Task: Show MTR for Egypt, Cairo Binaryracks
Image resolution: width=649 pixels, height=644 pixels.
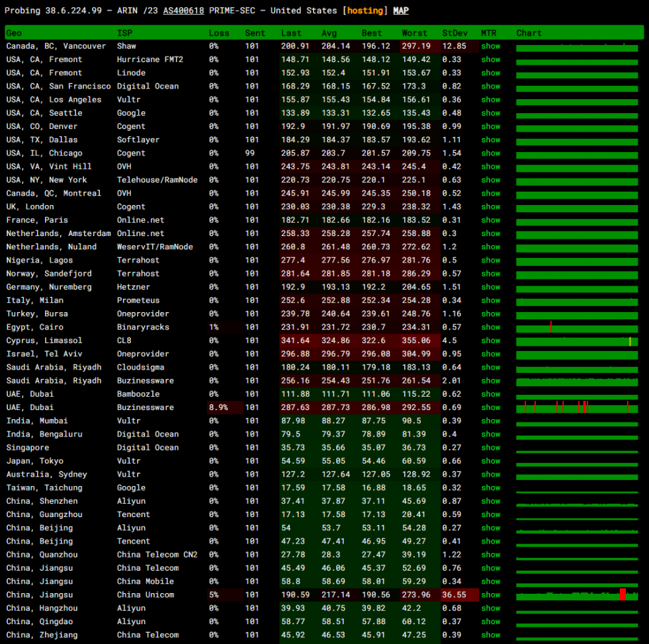Action: [x=490, y=327]
